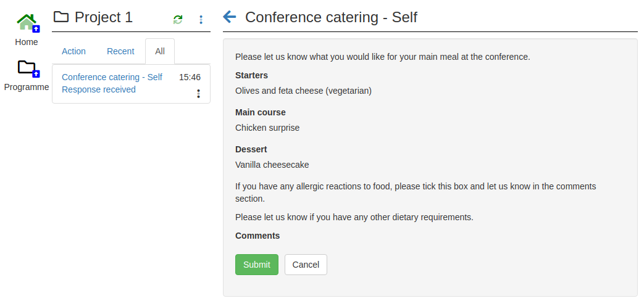
Task: Click the folder icon beside Project 1
Action: pos(61,17)
